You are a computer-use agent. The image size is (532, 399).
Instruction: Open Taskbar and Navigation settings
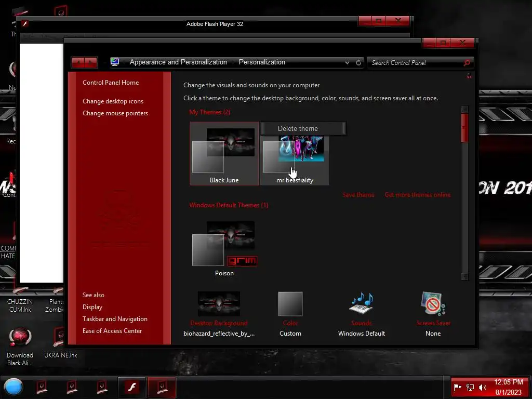(x=115, y=319)
